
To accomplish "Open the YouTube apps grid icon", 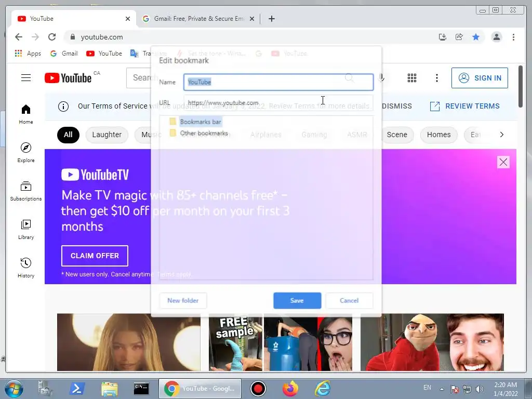I will pos(412,78).
